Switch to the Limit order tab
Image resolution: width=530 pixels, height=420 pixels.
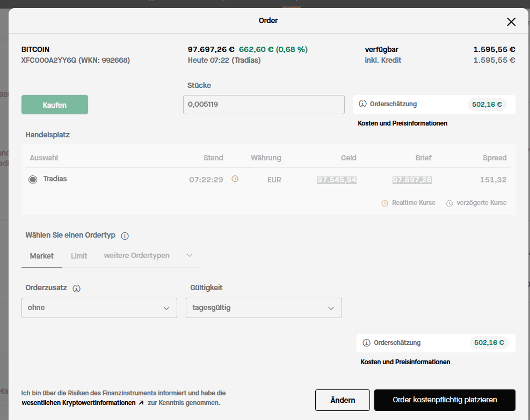79,256
